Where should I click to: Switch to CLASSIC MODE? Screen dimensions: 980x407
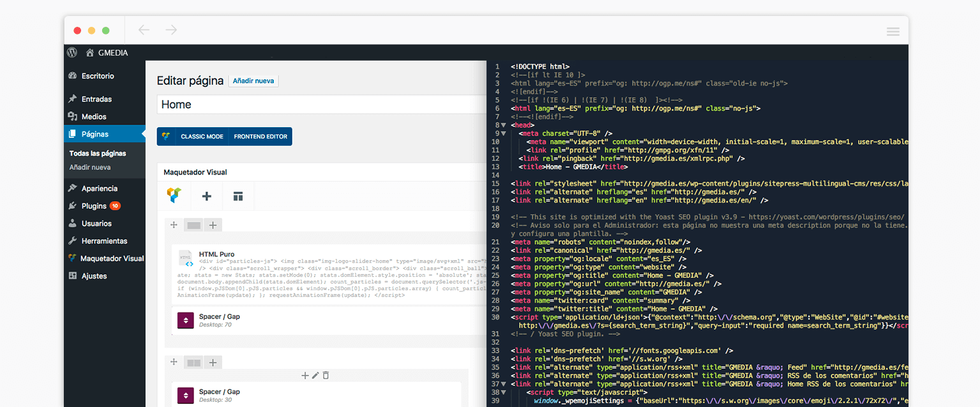(202, 137)
